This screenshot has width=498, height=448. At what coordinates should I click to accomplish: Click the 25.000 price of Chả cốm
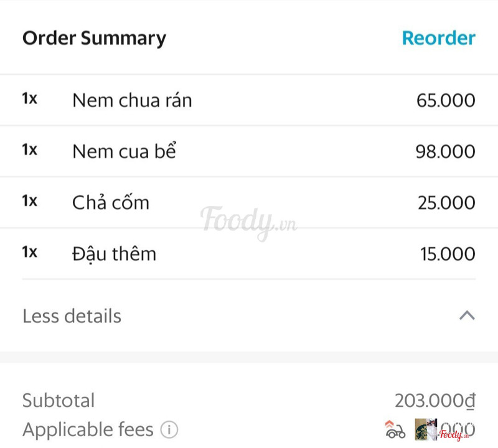coord(446,203)
